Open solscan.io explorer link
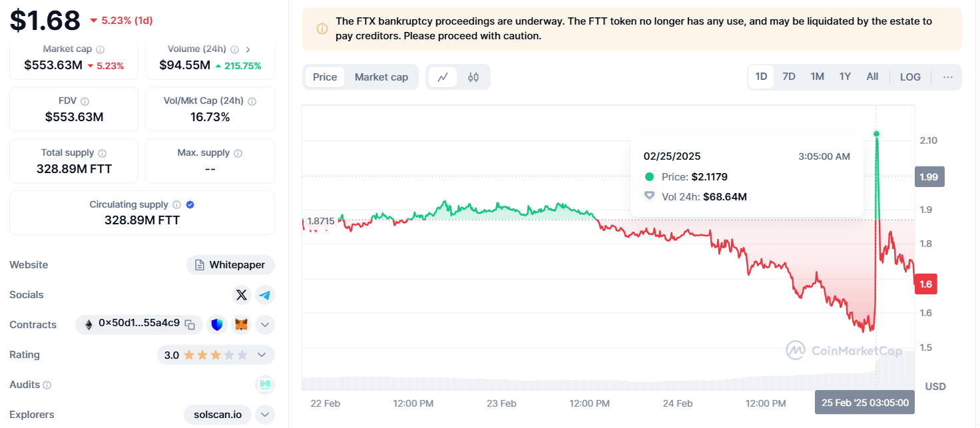The width and height of the screenshot is (980, 428). pyautogui.click(x=218, y=415)
